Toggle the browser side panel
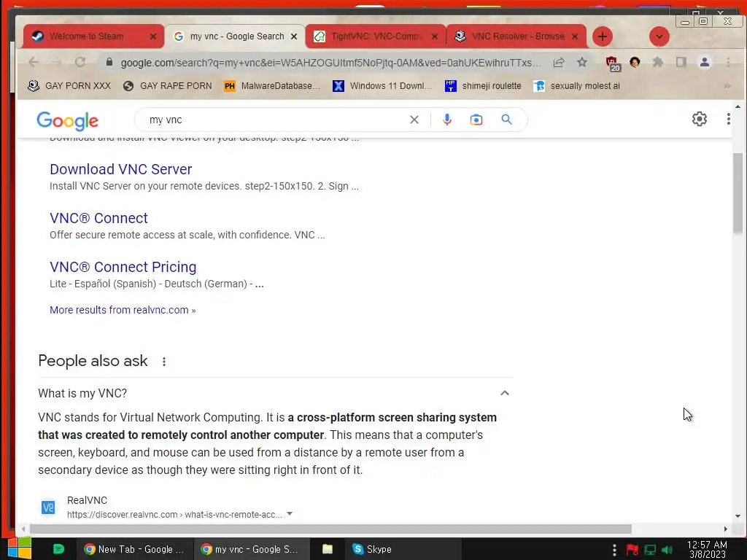Viewport: 747px width, 560px height. [x=681, y=62]
